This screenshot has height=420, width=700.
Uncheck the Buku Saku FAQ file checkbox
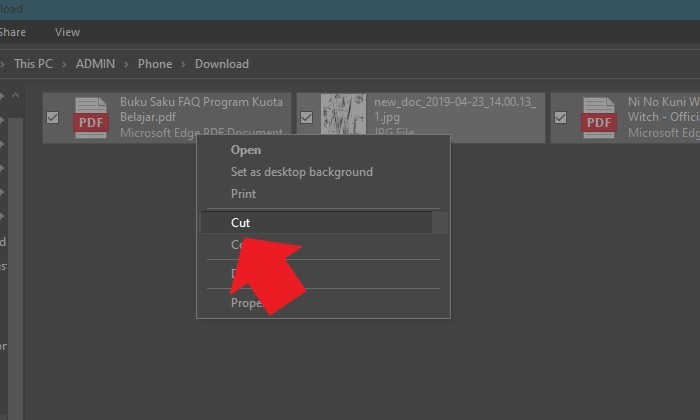[x=53, y=118]
